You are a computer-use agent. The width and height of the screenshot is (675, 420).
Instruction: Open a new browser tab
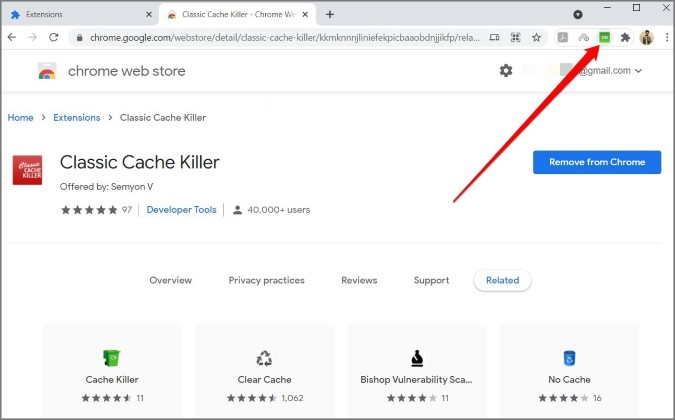pos(330,14)
